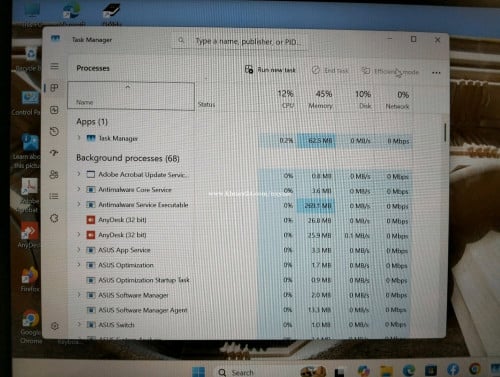Click the process list vertical scrollbar thumb
The height and width of the screenshot is (377, 500).
(x=445, y=132)
